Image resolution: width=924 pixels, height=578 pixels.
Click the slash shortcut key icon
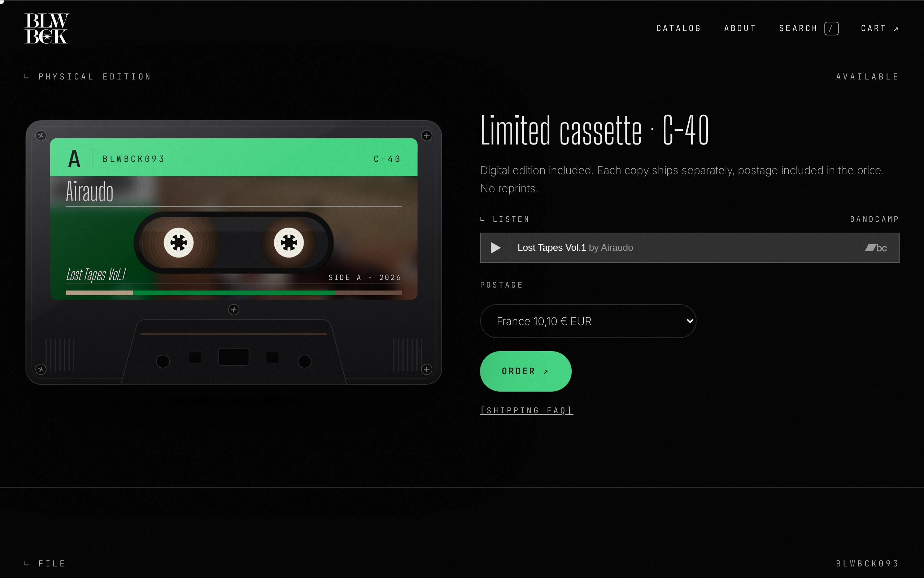[x=831, y=29]
